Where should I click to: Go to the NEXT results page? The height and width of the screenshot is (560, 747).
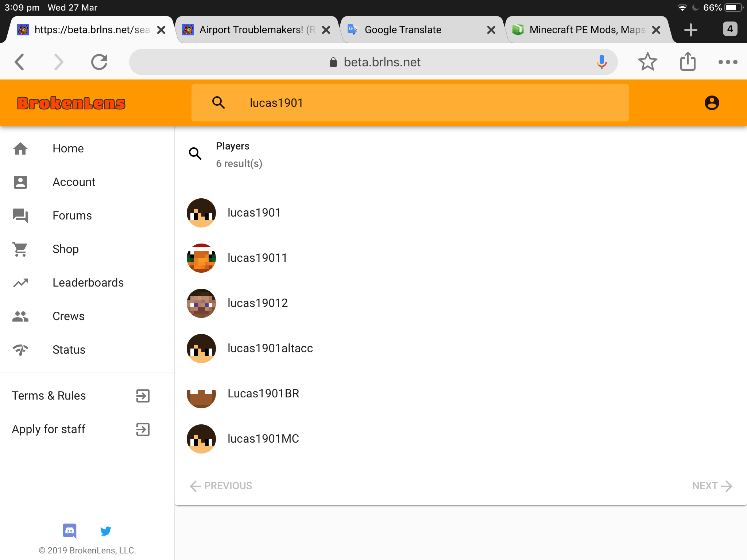point(712,486)
